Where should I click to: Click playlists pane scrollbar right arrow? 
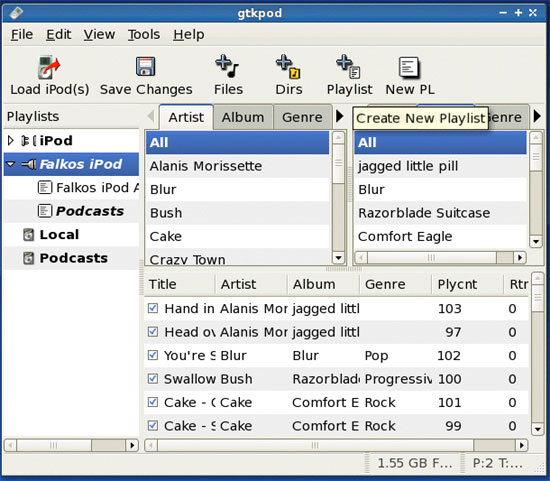[132, 445]
